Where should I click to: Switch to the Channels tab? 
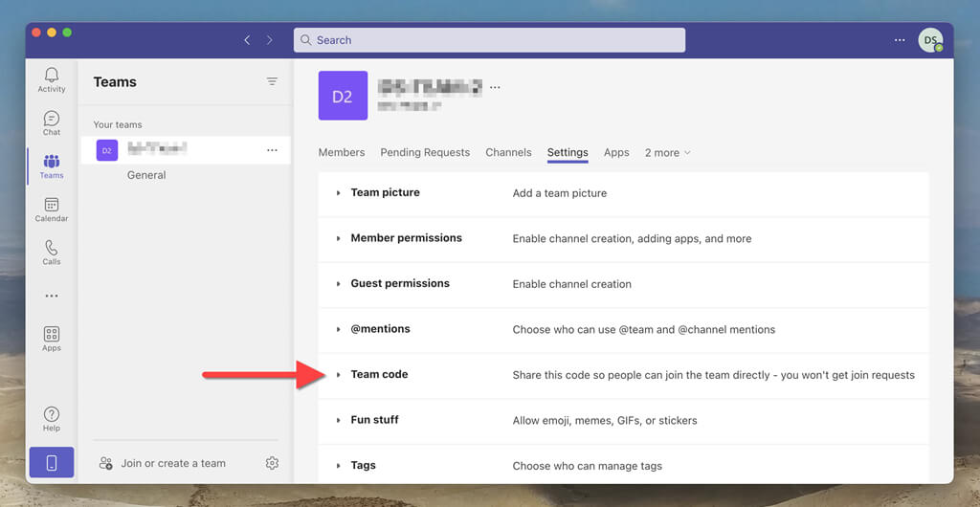[508, 153]
